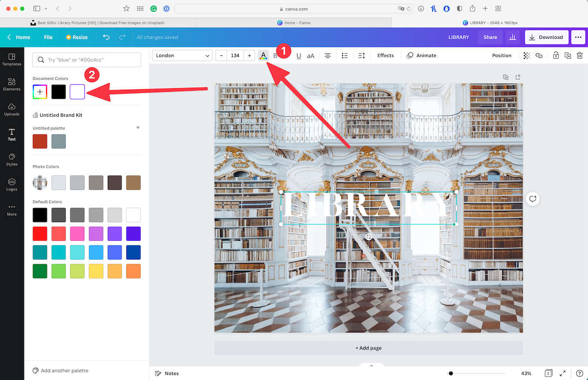This screenshot has height=380, width=588.
Task: Click the color search input field
Action: [87, 60]
